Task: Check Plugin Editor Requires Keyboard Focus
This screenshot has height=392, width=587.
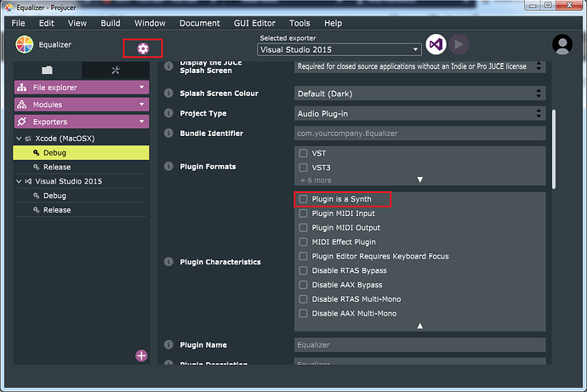Action: 303,256
